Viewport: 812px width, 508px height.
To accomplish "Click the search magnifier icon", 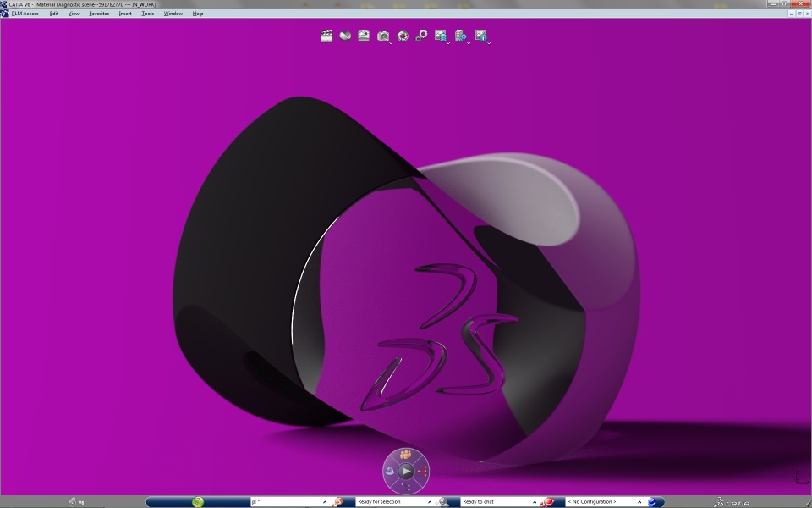I will [x=337, y=502].
